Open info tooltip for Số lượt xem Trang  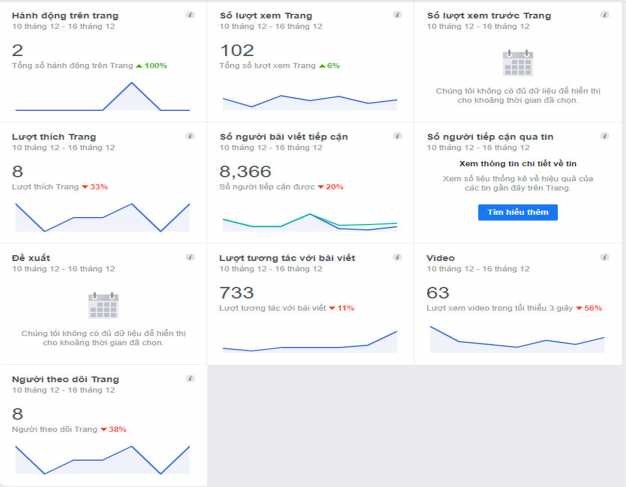[398, 16]
